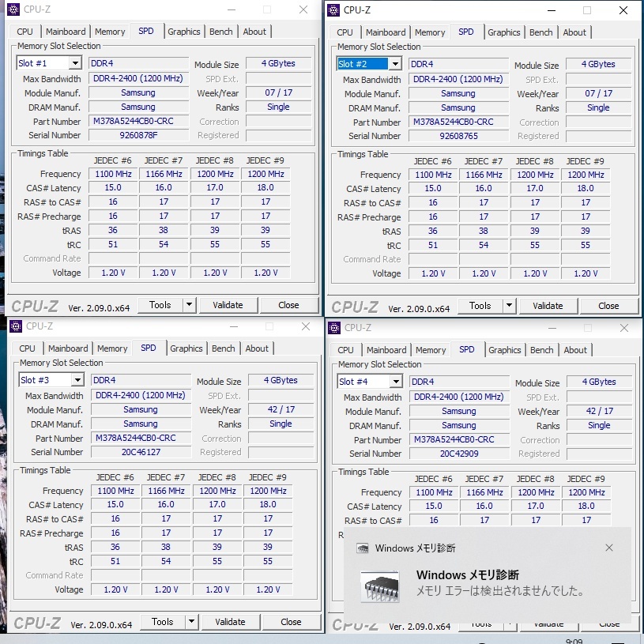Open Graphics tab in Slot #3 window
644x644 pixels.
click(x=186, y=348)
